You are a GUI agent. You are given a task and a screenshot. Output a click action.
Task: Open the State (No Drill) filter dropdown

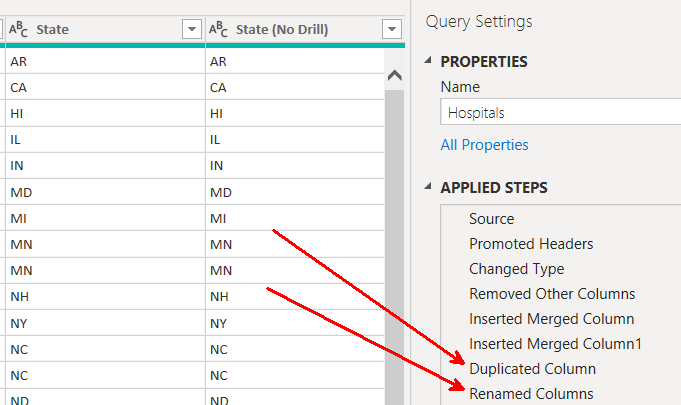pyautogui.click(x=391, y=30)
